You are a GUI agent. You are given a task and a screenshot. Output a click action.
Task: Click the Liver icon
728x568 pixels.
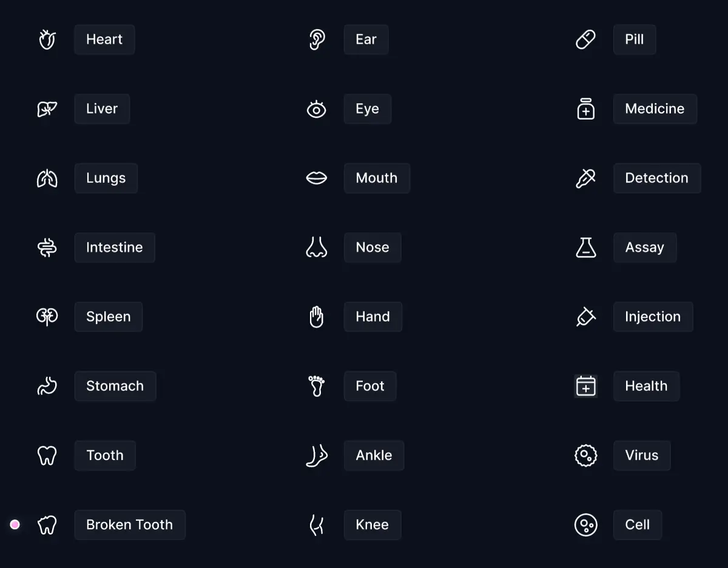click(47, 109)
